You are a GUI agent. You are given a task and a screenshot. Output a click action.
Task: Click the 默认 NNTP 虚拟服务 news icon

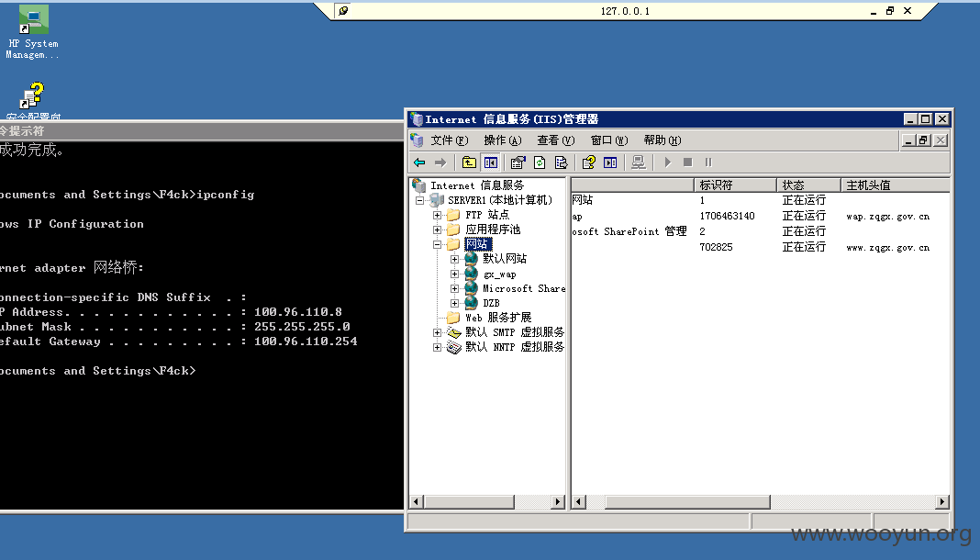point(454,348)
